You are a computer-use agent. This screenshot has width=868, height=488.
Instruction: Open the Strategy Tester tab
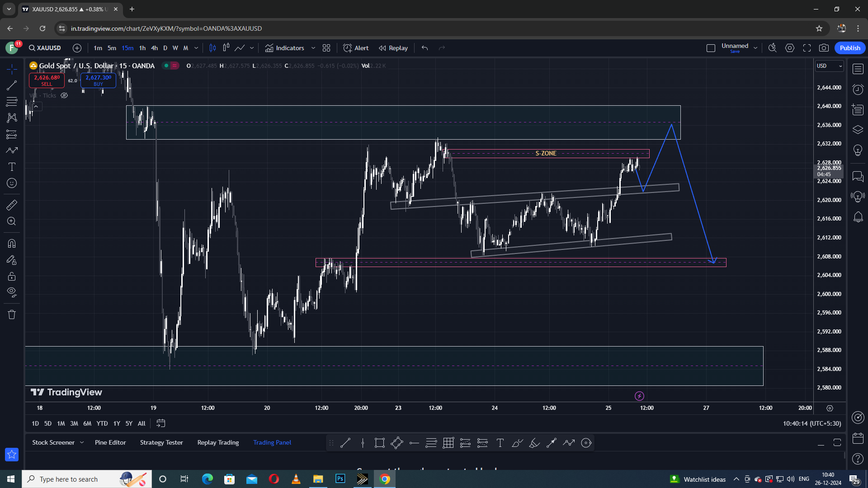click(161, 442)
